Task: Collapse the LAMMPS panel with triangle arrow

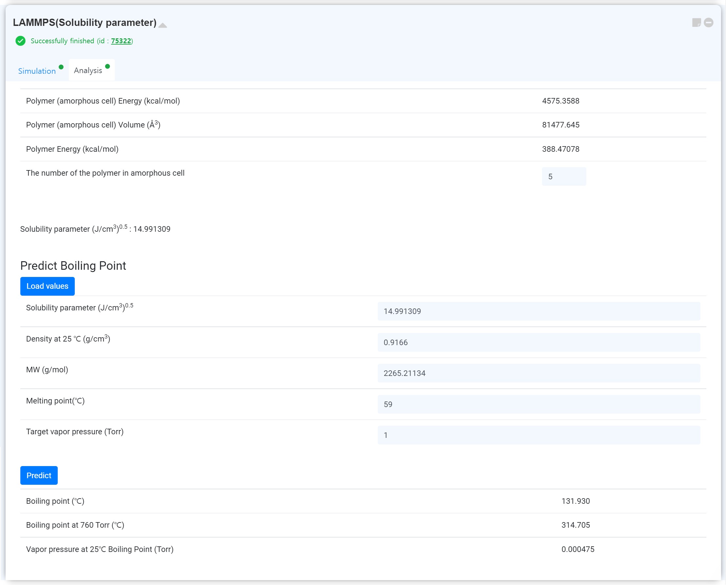Action: pos(163,26)
